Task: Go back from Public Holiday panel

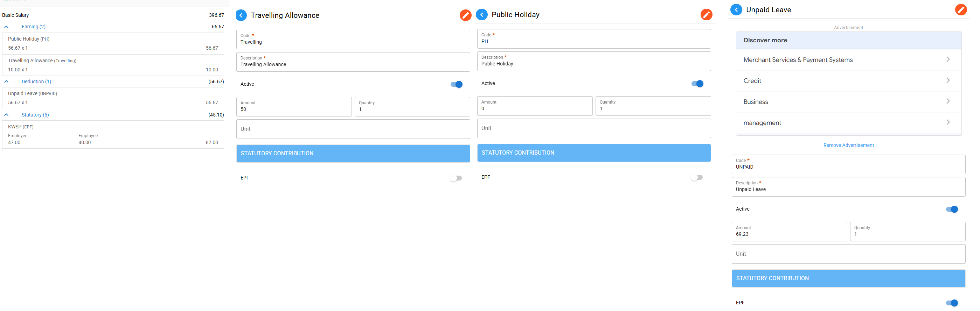Action: (482, 14)
